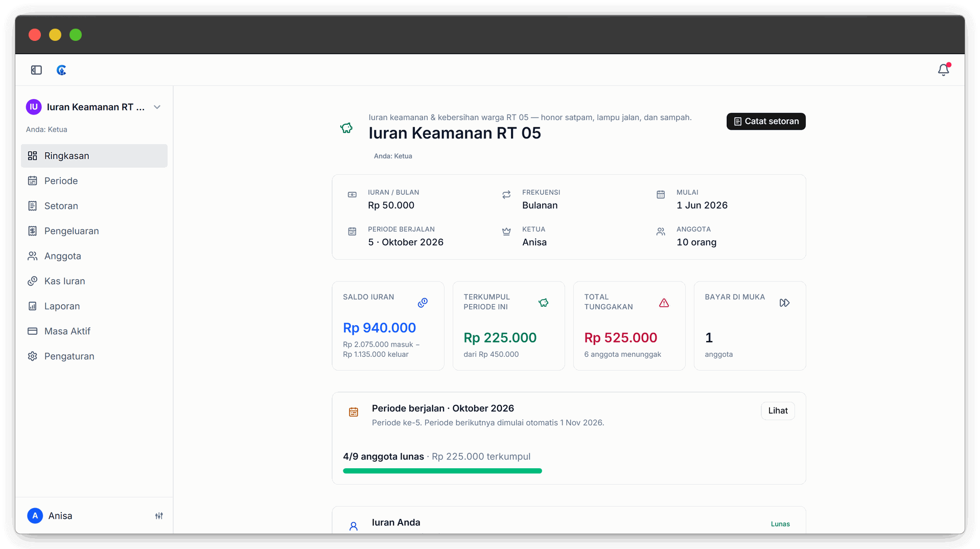The image size is (980, 549).
Task: Click the Mulai calendar icon
Action: [661, 195]
